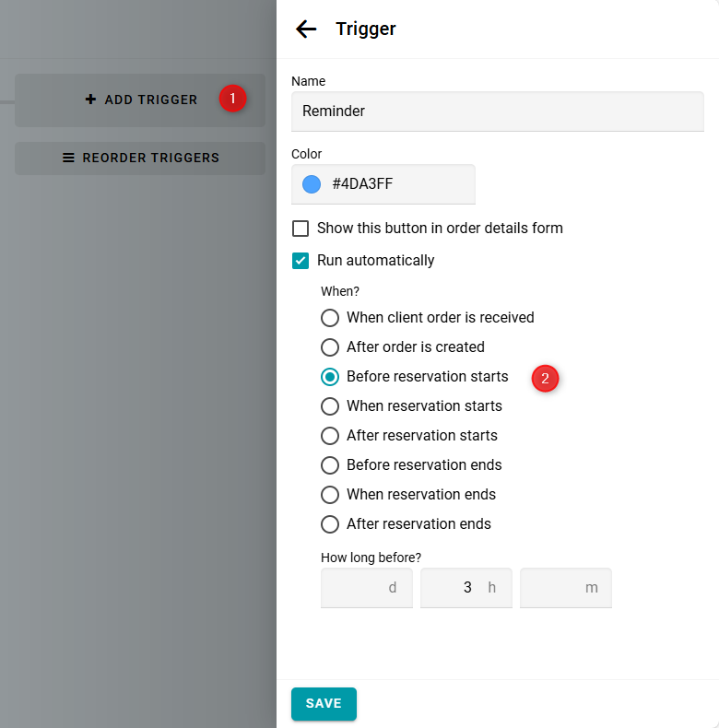Click the Name field containing Reminder
Screen dimensions: 719x728
(498, 112)
